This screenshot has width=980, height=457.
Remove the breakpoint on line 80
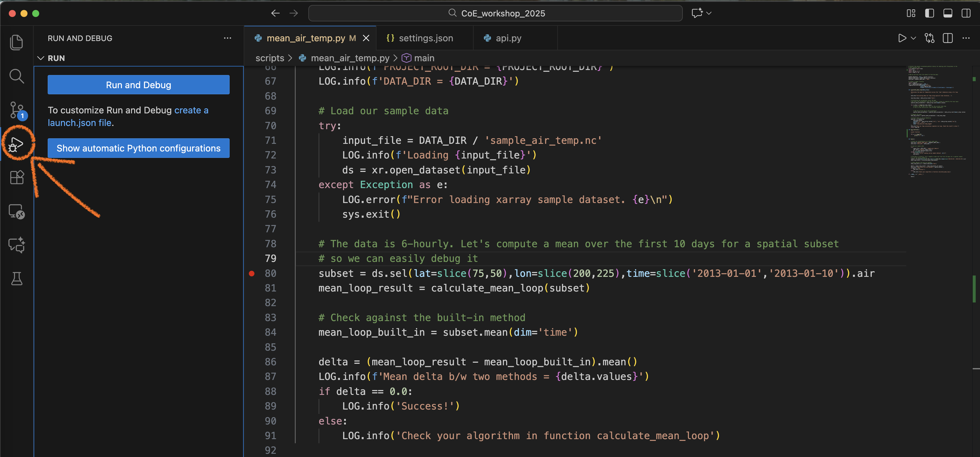[x=252, y=273]
